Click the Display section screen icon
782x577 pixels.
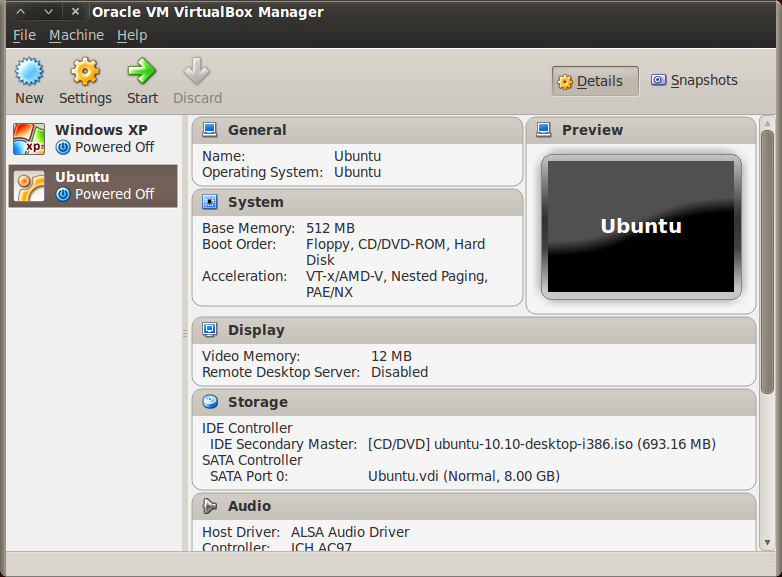[x=210, y=330]
